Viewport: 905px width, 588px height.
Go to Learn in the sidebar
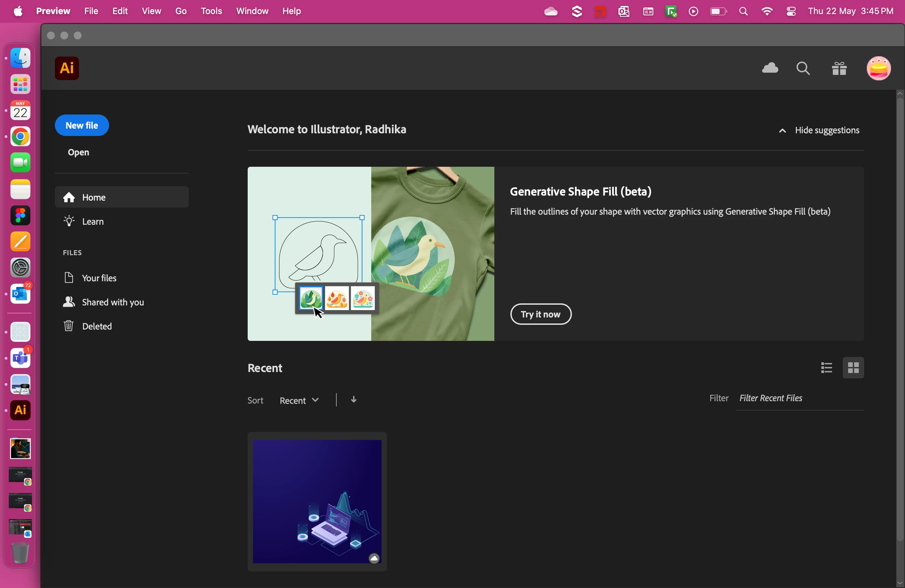93,221
